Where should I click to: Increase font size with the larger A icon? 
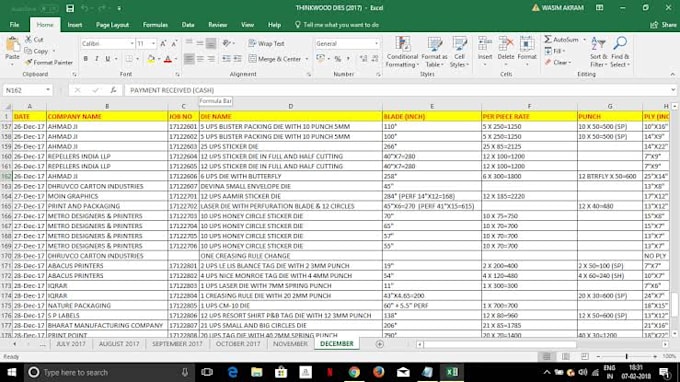coord(163,44)
